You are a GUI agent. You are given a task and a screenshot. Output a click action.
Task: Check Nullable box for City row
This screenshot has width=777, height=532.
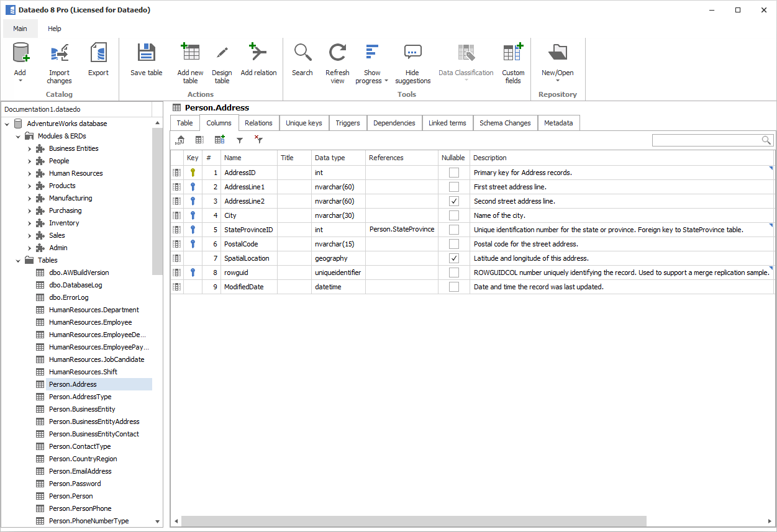coord(454,215)
